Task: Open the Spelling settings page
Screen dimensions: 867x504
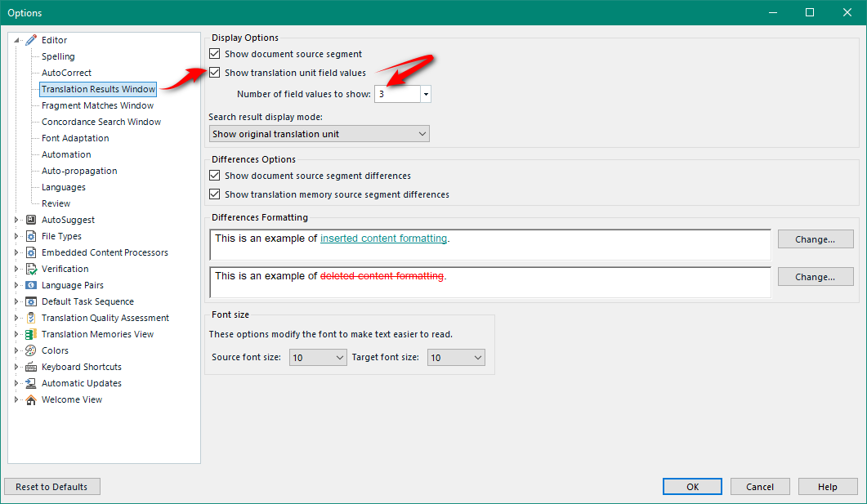Action: [58, 56]
